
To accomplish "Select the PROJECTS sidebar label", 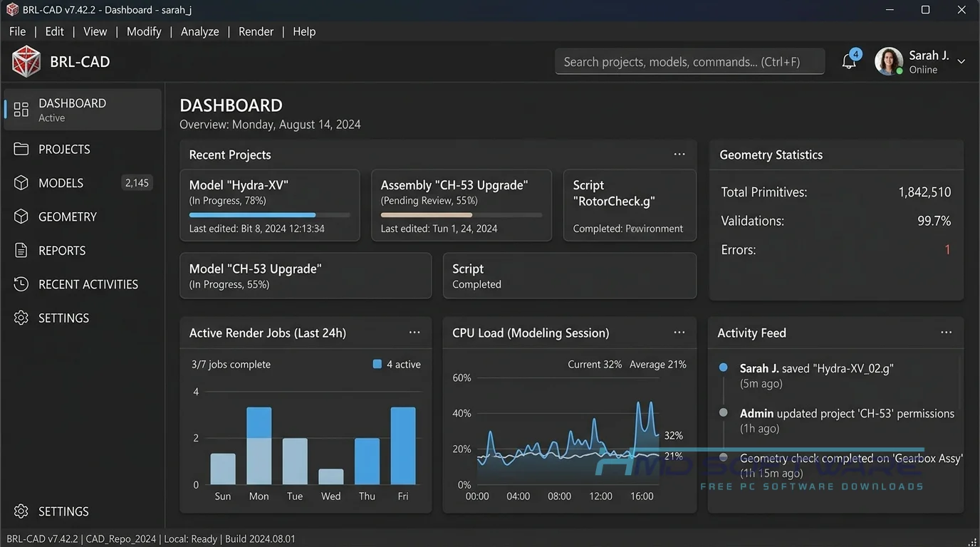I will pos(64,149).
